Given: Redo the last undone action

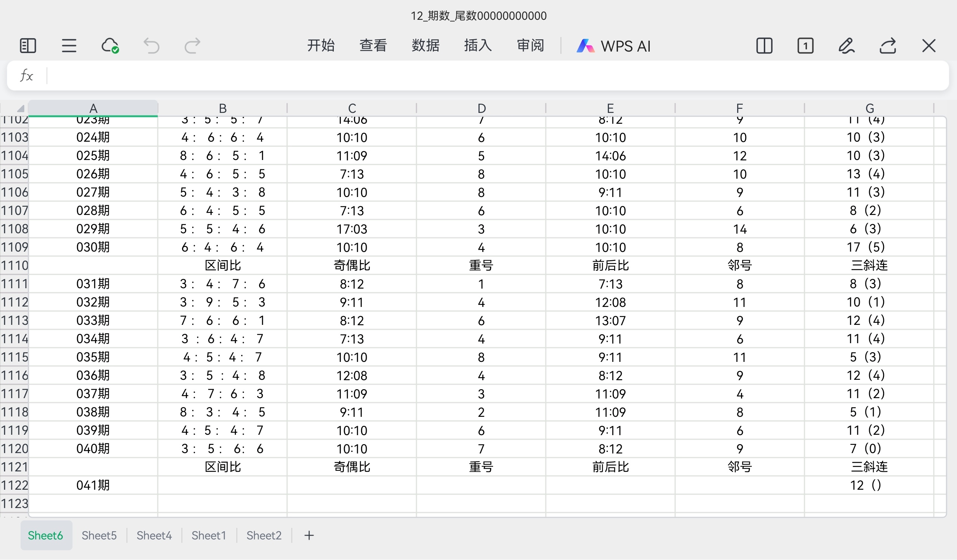Looking at the screenshot, I should (192, 46).
